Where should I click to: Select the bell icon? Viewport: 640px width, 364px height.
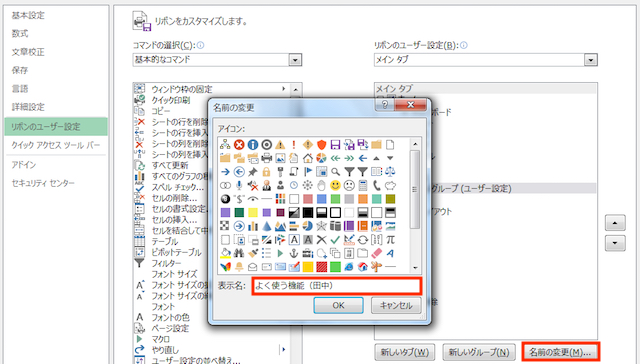239,267
